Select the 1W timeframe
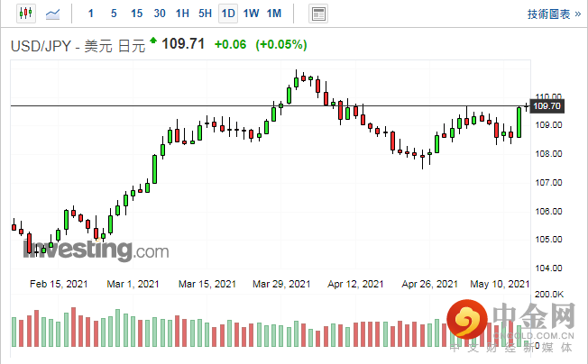This screenshot has height=364, width=588. click(x=251, y=14)
